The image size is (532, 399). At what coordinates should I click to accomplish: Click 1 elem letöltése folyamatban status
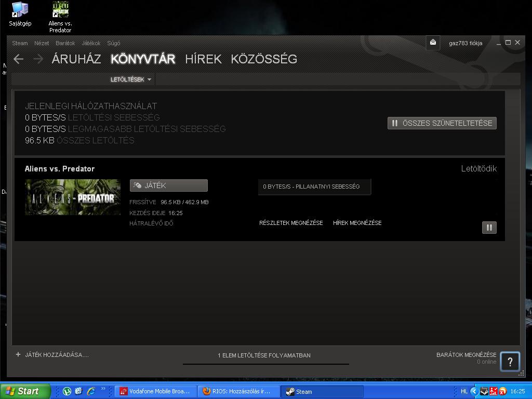(x=264, y=355)
